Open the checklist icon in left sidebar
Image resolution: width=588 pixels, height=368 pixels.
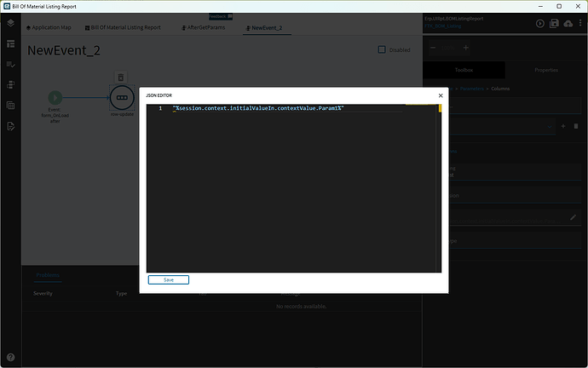(x=10, y=65)
